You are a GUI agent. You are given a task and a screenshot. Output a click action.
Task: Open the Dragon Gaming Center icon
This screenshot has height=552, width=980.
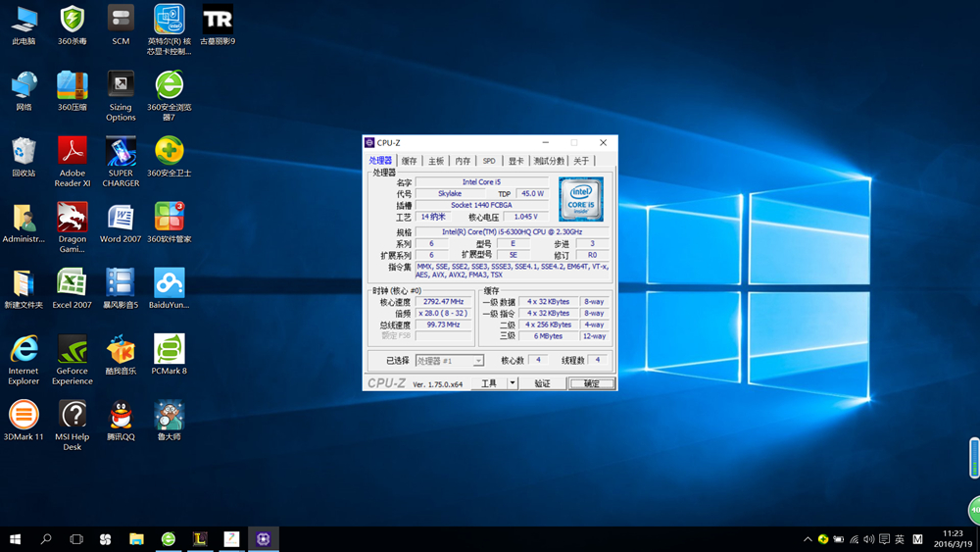coord(73,218)
